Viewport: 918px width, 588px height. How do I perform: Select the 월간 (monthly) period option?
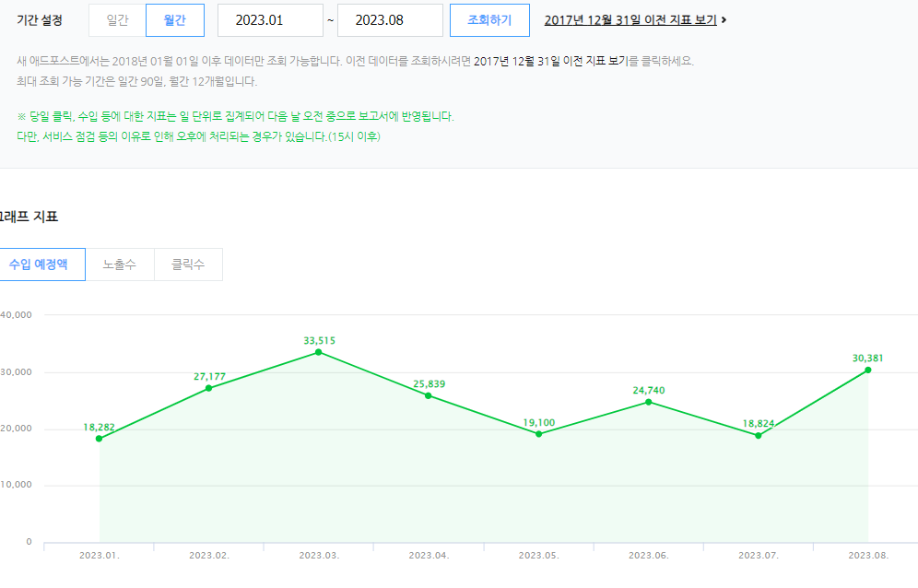[x=175, y=20]
